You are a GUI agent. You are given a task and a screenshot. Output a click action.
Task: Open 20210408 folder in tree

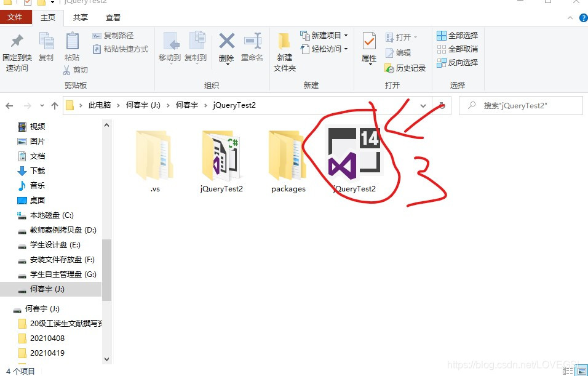[42, 338]
